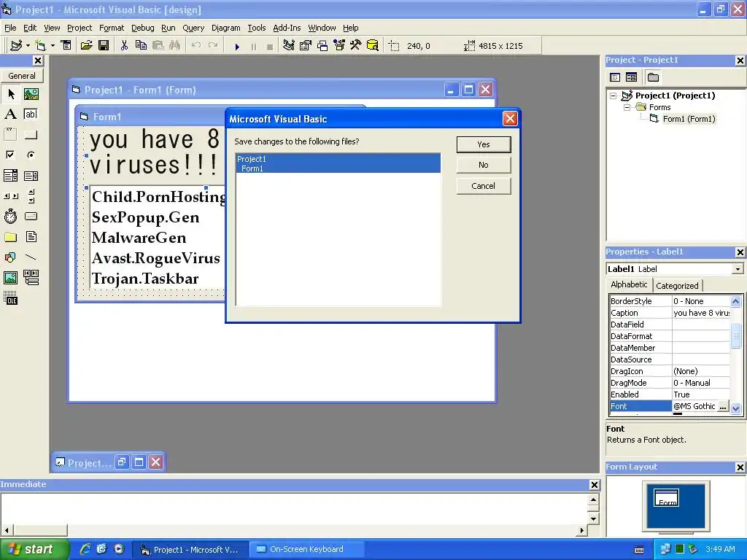
Task: Open the Format menu
Action: pos(112,28)
